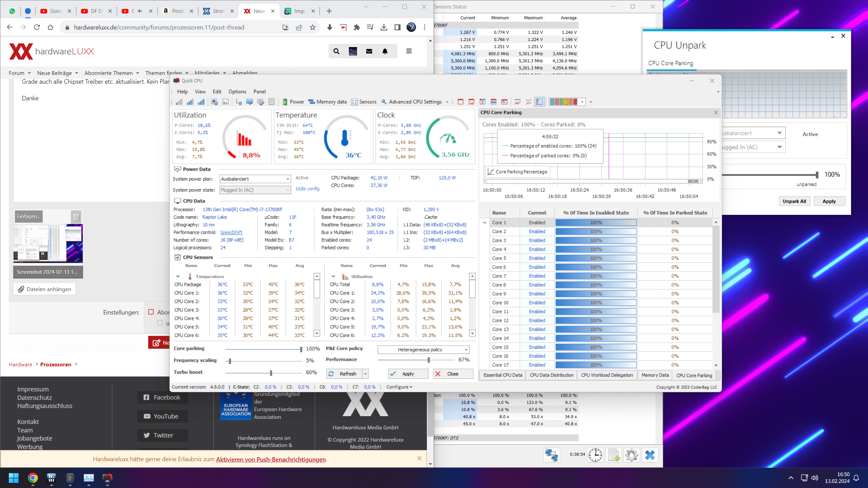
Task: Switch to the CPU Workload Delegation tab
Action: 607,375
